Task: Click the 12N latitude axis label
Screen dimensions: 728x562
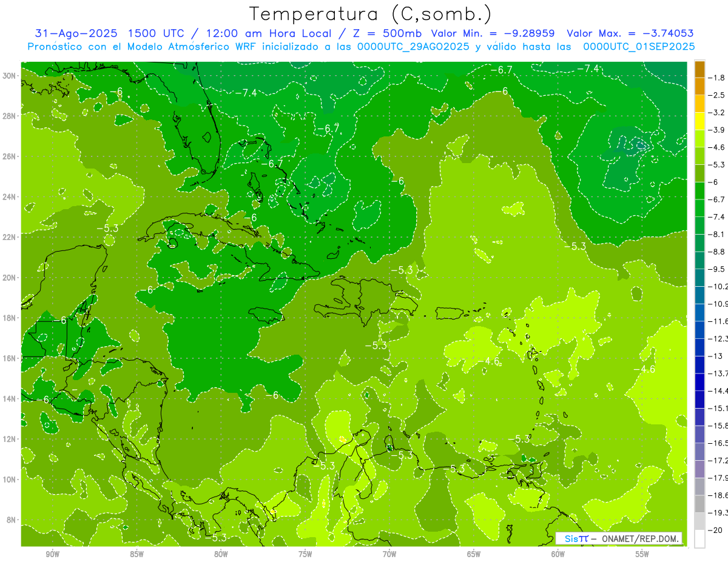Action: 9,439
